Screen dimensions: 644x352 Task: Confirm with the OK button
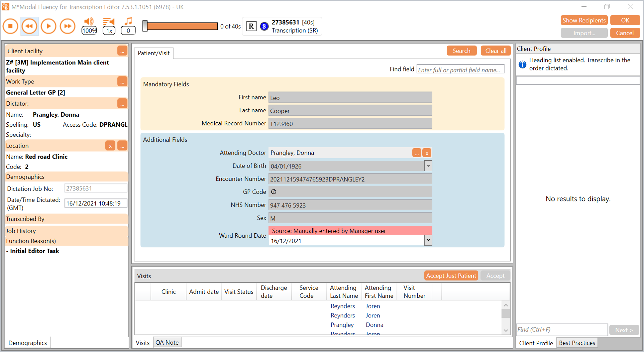pos(625,20)
